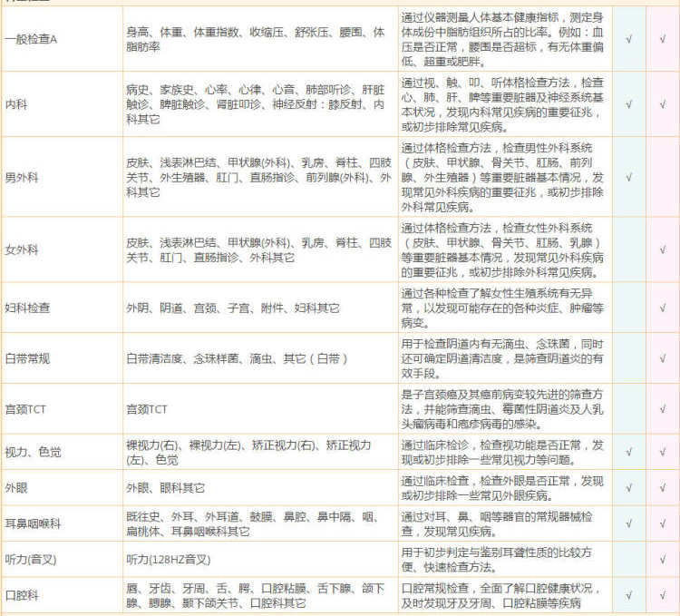This screenshot has width=680, height=616.
Task: Click the blue-column checkmark for 一般检查A
Action: pos(629,40)
